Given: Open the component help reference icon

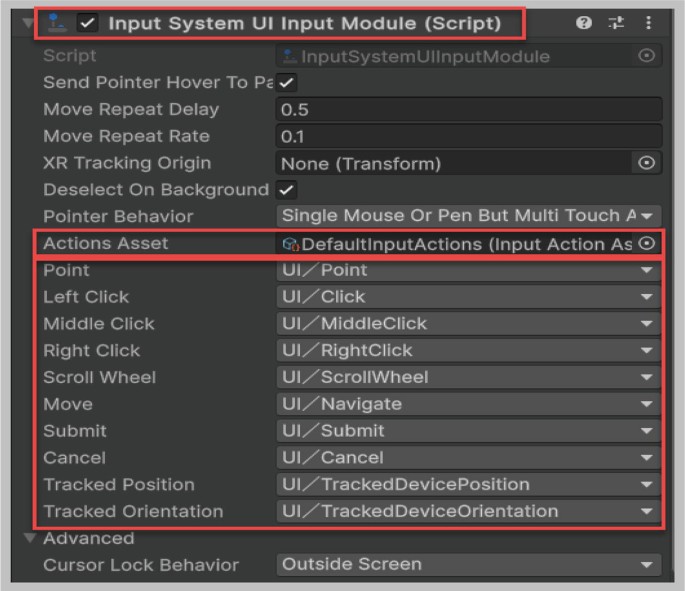Looking at the screenshot, I should click(x=584, y=22).
